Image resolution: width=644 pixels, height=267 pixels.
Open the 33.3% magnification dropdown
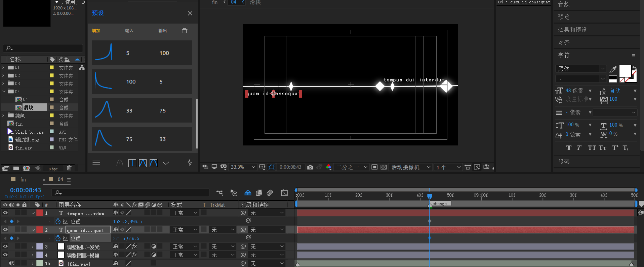point(243,167)
